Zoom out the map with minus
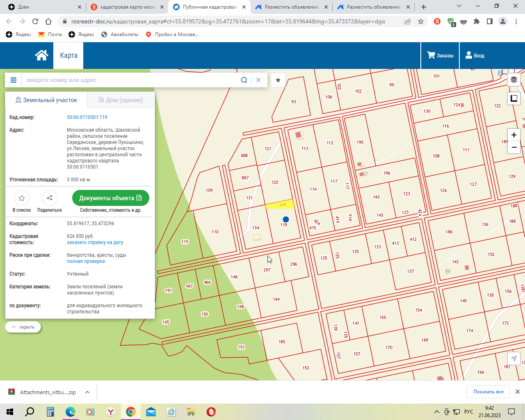Screen dimensions: 525x420 (514, 147)
